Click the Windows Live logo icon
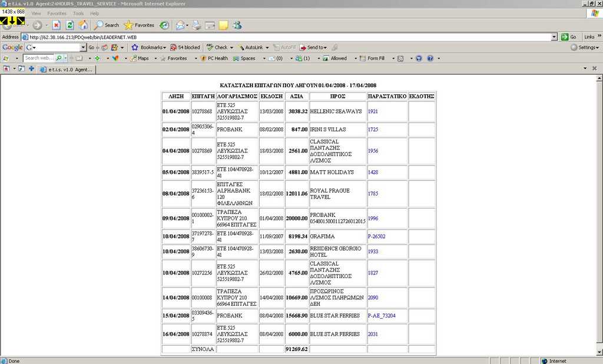Image resolution: width=603 pixels, height=364 pixels. pyautogui.click(x=6, y=58)
